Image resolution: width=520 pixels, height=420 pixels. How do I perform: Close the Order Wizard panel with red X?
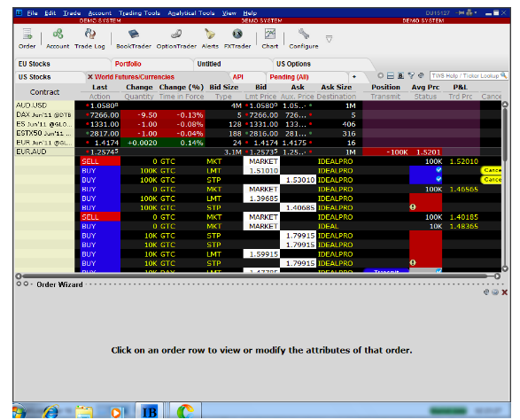[504, 292]
